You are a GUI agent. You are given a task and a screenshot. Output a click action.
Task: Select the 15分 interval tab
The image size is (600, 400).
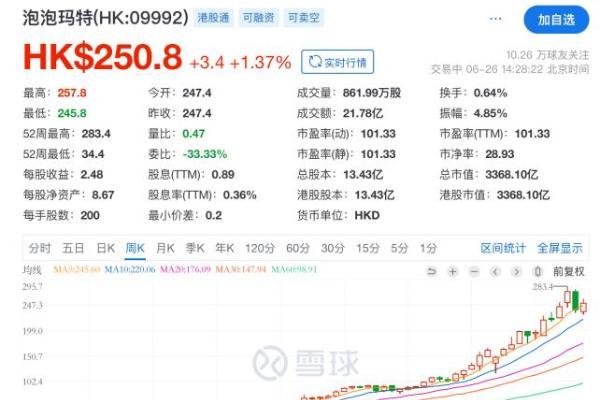pos(368,248)
